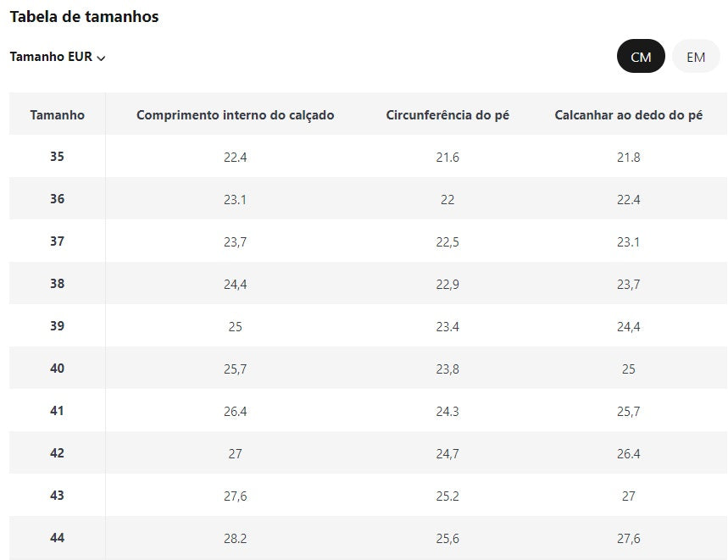Switch measurements to CM

click(x=641, y=57)
